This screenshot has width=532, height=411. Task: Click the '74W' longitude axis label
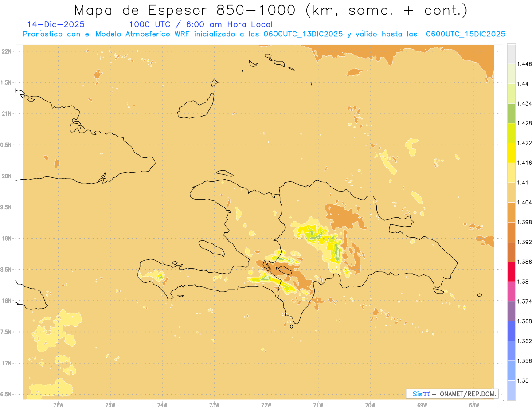click(x=162, y=405)
